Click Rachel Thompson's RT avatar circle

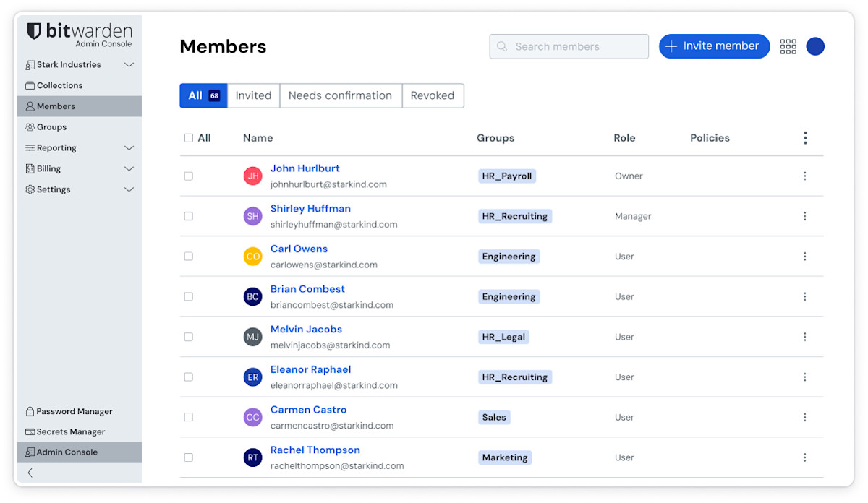click(x=252, y=457)
